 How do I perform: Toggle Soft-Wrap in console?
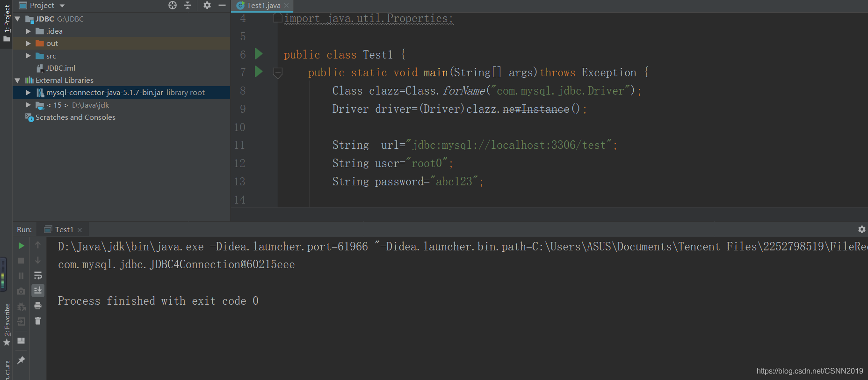(38, 275)
